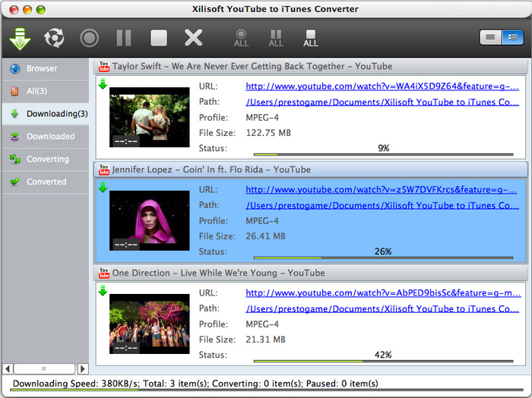532x398 pixels.
Task: Click the Pause All toolbar icon
Action: tap(276, 38)
